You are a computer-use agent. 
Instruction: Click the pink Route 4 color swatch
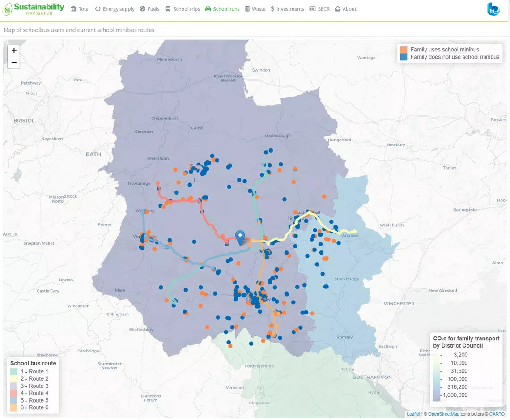(x=14, y=393)
